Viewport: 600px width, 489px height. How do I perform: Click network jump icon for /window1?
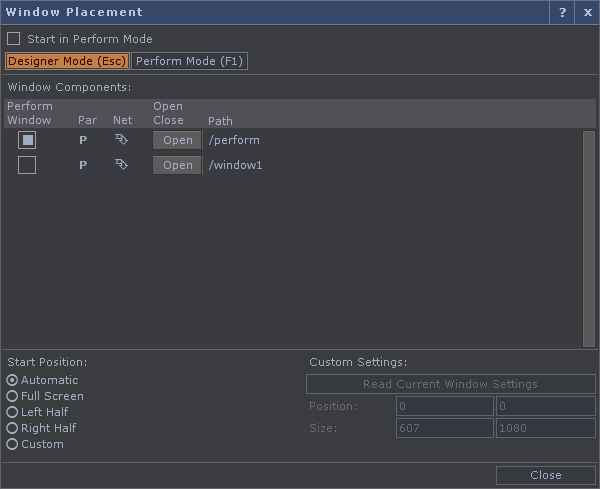tap(121, 165)
